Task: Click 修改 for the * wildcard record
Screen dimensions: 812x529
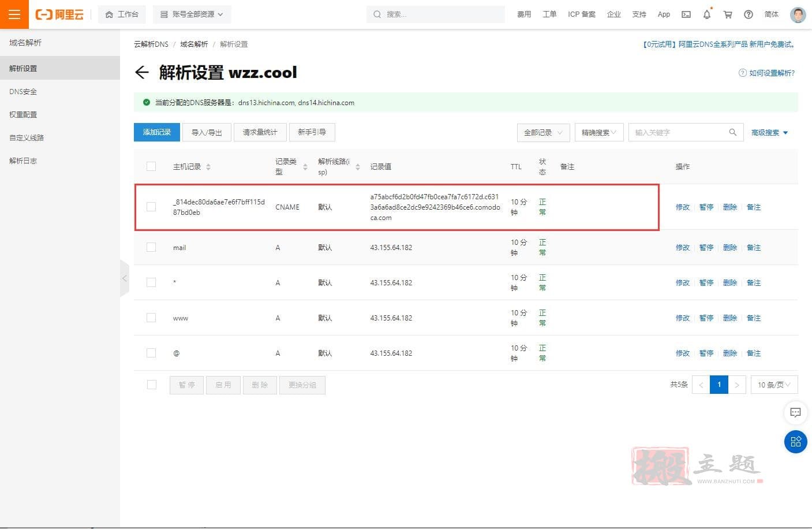Action: 683,282
